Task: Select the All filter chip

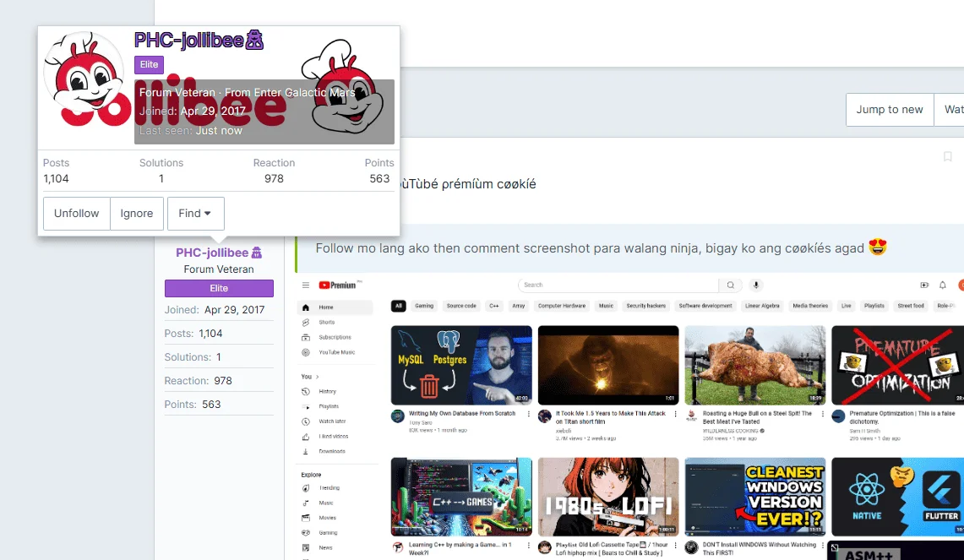Action: (399, 306)
